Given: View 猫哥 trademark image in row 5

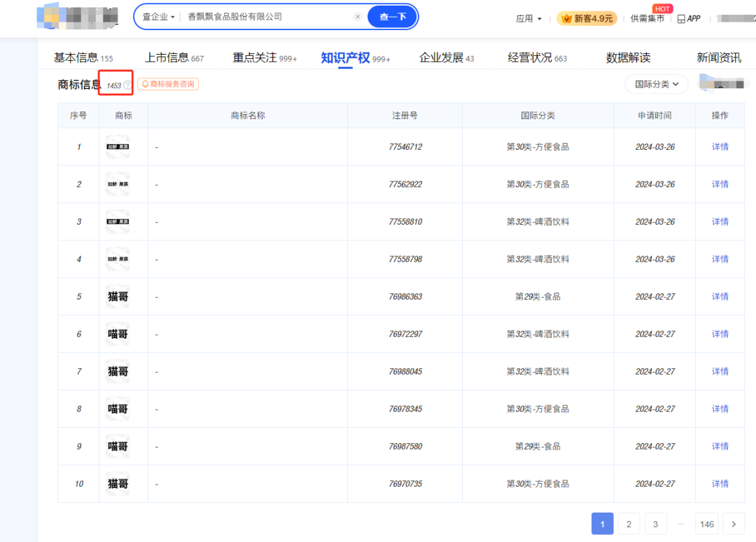Looking at the screenshot, I should point(118,296).
